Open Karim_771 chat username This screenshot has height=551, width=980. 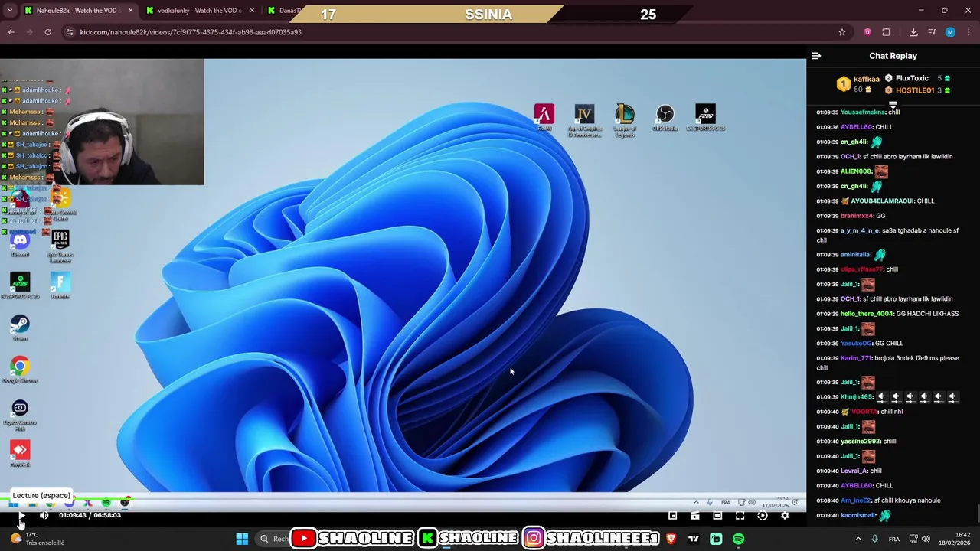click(856, 358)
